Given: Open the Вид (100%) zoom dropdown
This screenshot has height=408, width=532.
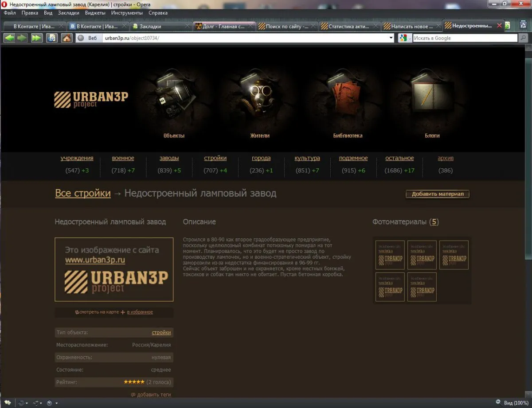Looking at the screenshot, I should [x=516, y=403].
